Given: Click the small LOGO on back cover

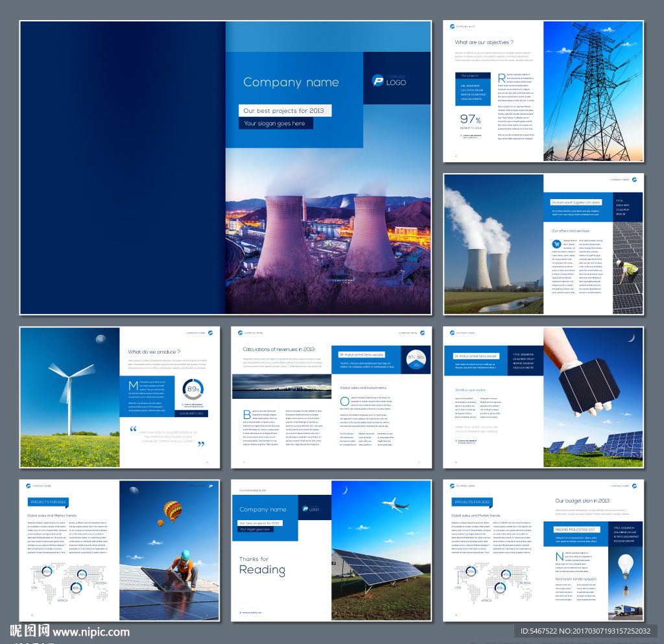Looking at the screenshot, I should (311, 509).
